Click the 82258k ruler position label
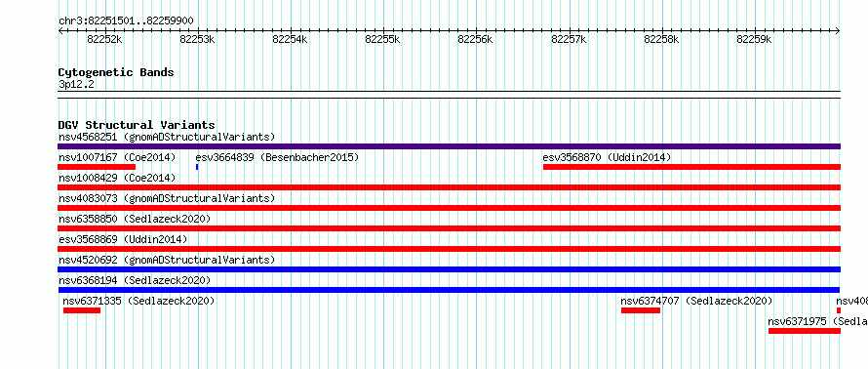The width and height of the screenshot is (868, 369). (661, 39)
